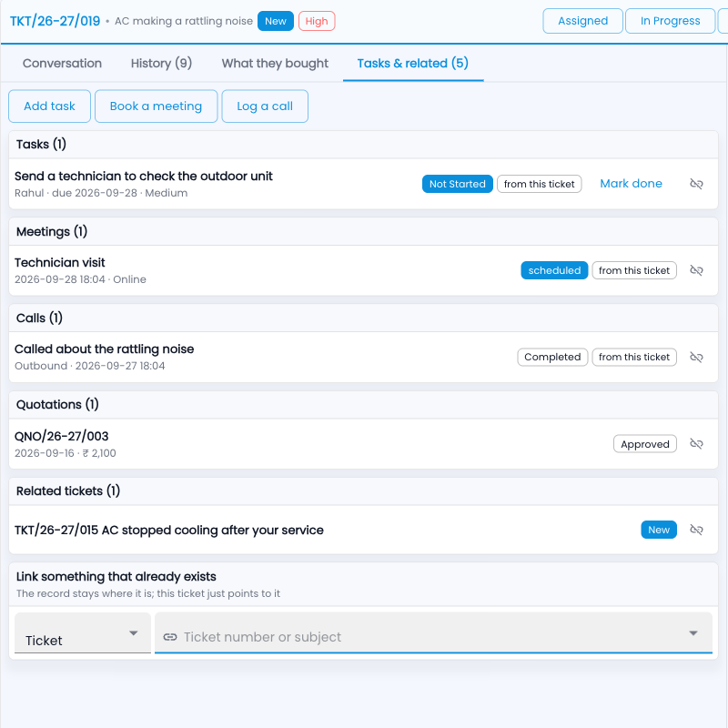Screen dimensions: 728x728
Task: Click the Completed call status badge
Action: point(552,357)
